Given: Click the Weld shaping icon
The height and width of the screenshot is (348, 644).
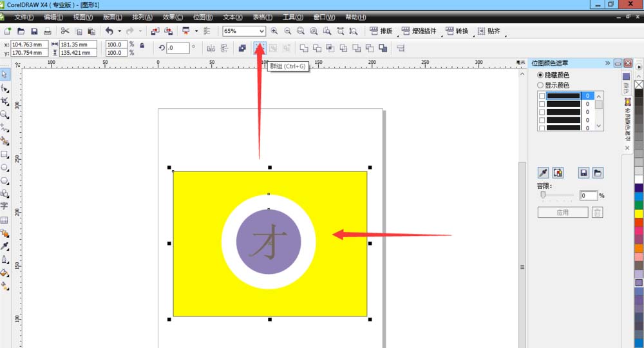Looking at the screenshot, I should point(304,48).
